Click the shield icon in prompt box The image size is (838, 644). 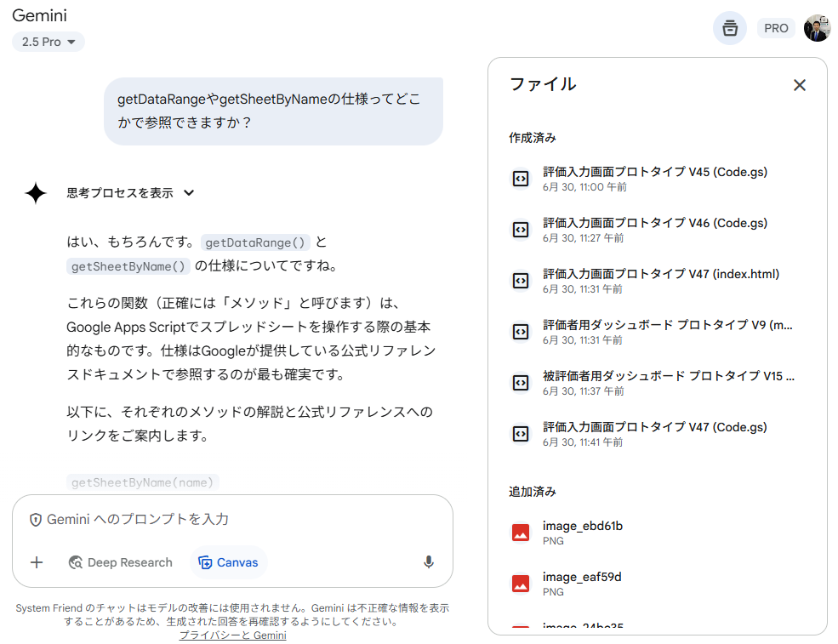[x=35, y=520]
